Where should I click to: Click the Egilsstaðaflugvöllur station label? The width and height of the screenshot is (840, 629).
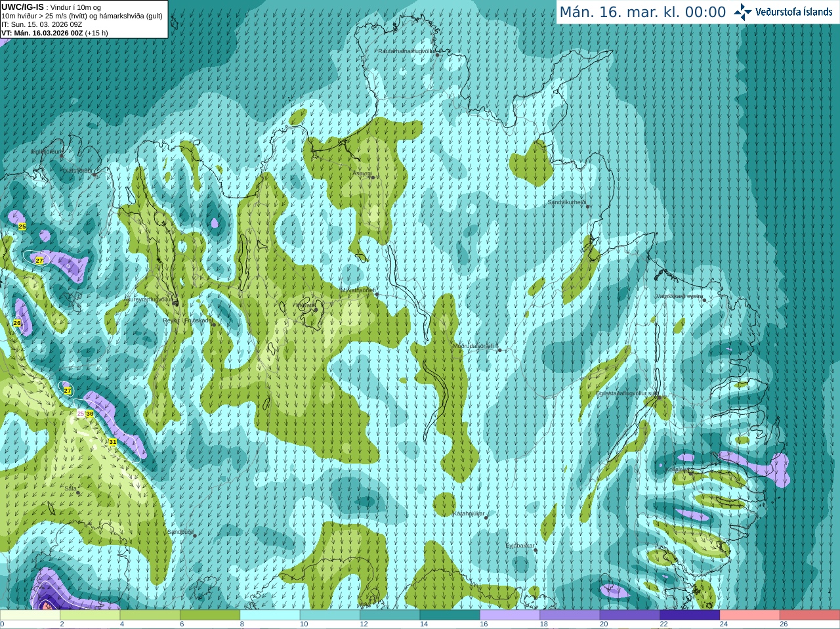627,393
